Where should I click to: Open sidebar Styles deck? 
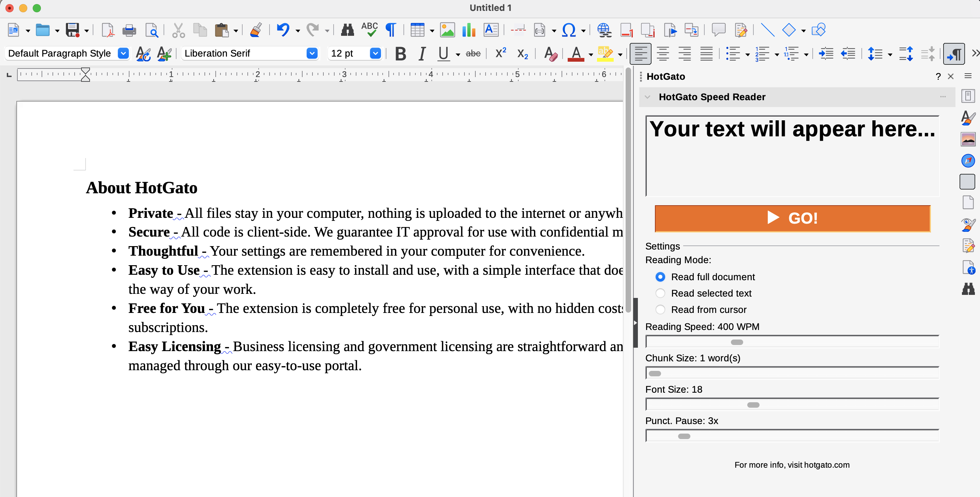pos(968,118)
